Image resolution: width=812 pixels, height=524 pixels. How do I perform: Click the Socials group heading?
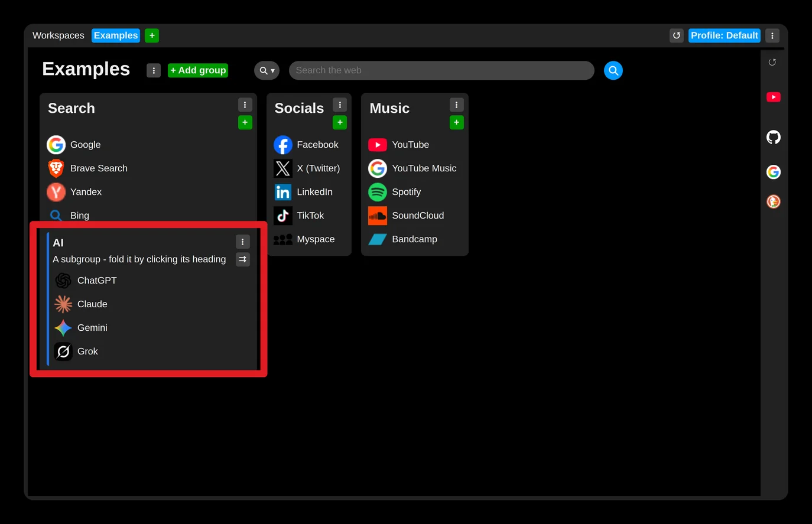tap(299, 108)
